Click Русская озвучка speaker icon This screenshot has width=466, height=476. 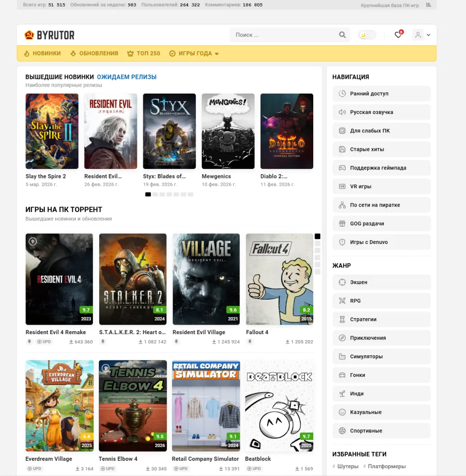coord(342,112)
